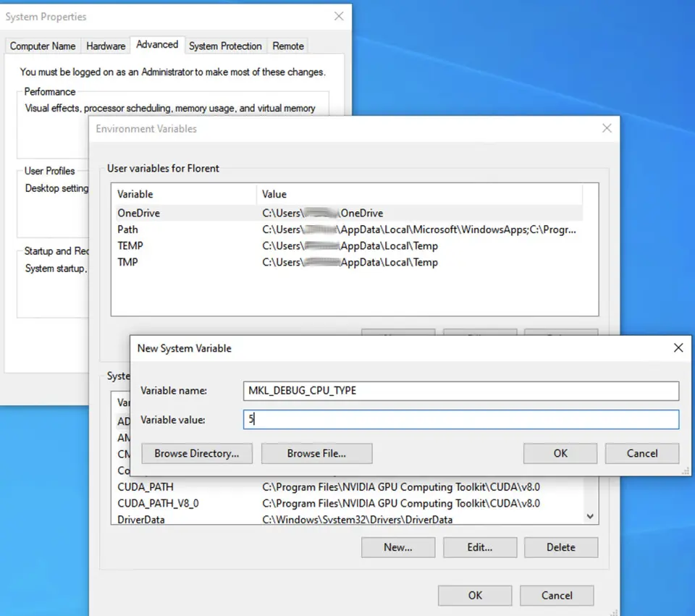Viewport: 695px width, 616px height.
Task: Close the Environment Variables window
Action: (x=607, y=128)
